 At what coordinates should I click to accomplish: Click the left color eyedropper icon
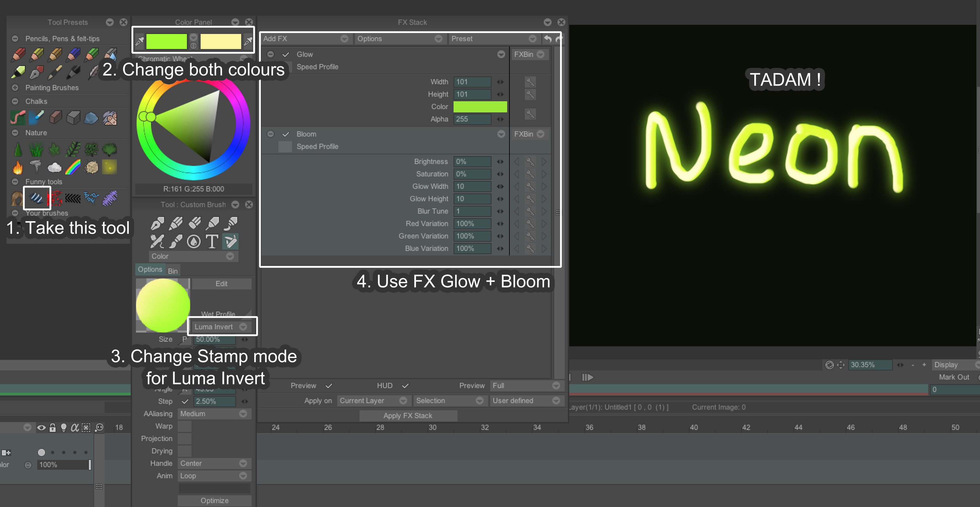pyautogui.click(x=140, y=41)
